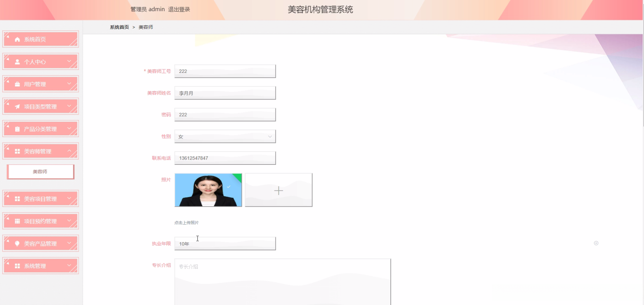Image resolution: width=644 pixels, height=305 pixels.
Task: Click the 执业年限 input field
Action: tap(225, 244)
